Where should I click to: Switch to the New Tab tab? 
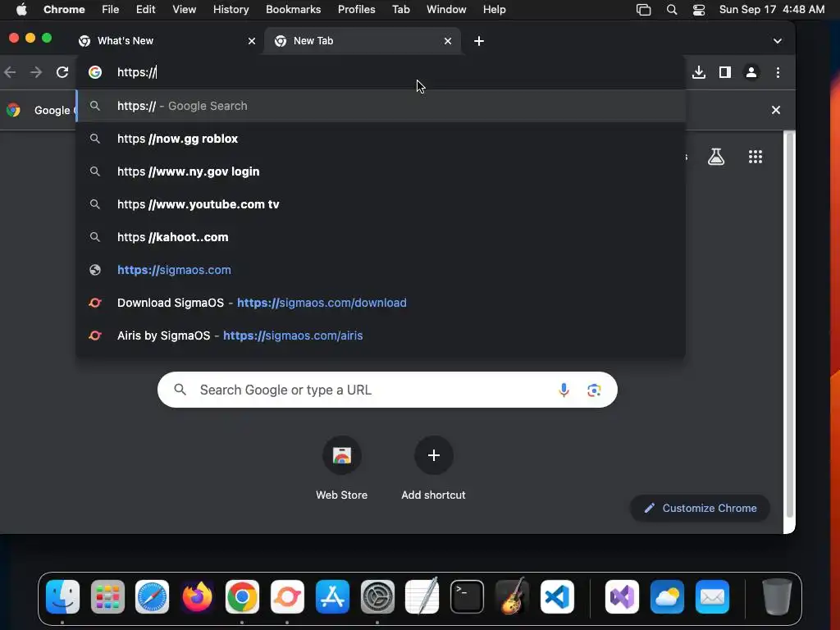362,41
